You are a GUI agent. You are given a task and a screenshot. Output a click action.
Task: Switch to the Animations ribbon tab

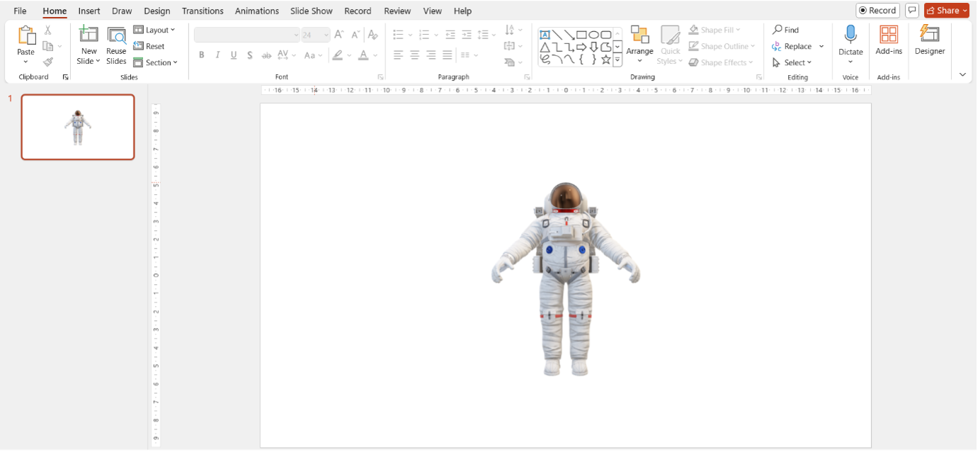pos(256,11)
